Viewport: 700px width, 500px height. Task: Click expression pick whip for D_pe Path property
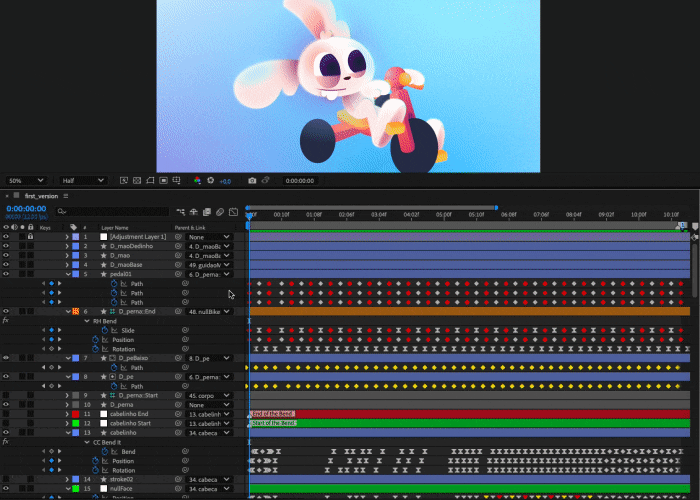(x=185, y=386)
